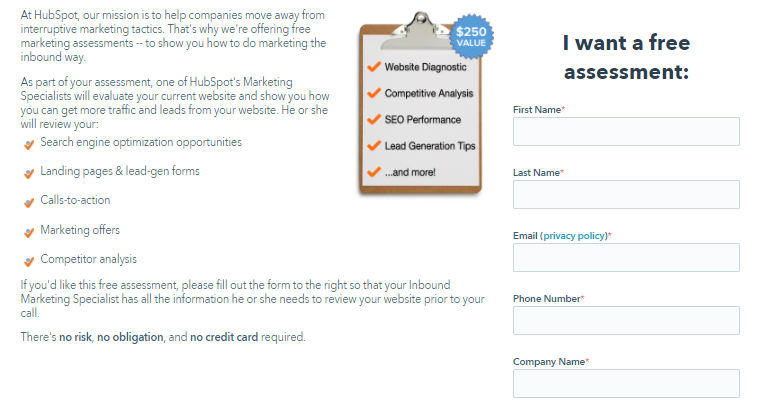Click the SEO Performance checkmark on clipboard
The height and width of the screenshot is (417, 775).
374,120
